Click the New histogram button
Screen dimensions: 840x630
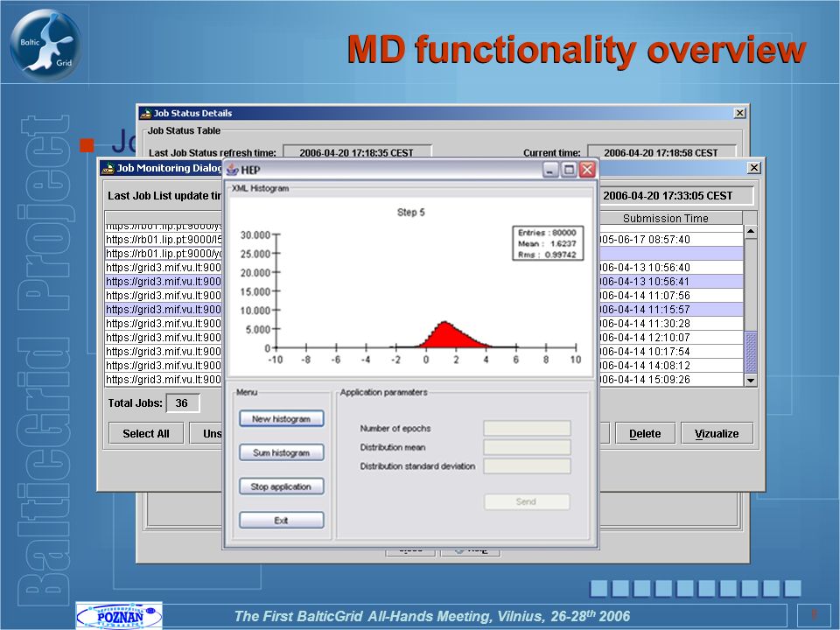pos(281,418)
